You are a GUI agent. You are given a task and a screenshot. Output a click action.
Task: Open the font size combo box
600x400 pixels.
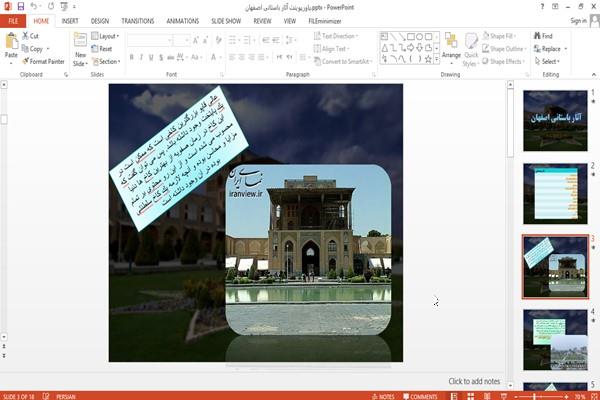181,40
